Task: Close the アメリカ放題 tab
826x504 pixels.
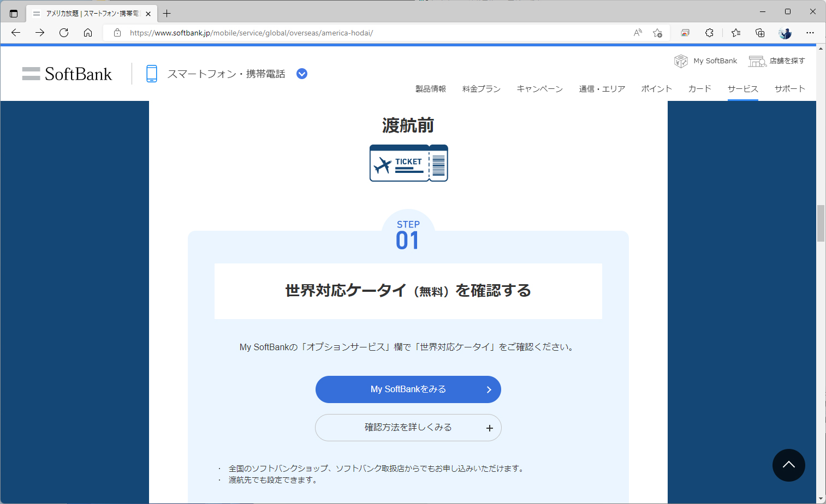Action: (x=148, y=14)
